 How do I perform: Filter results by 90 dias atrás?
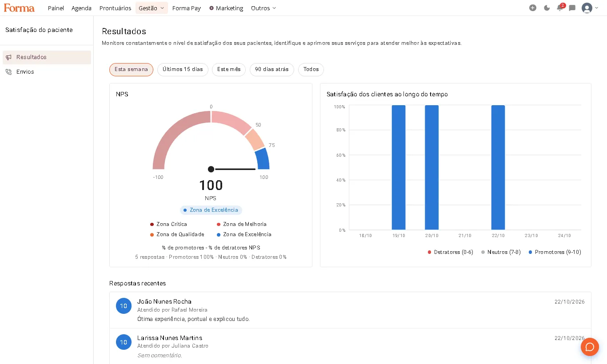point(272,70)
